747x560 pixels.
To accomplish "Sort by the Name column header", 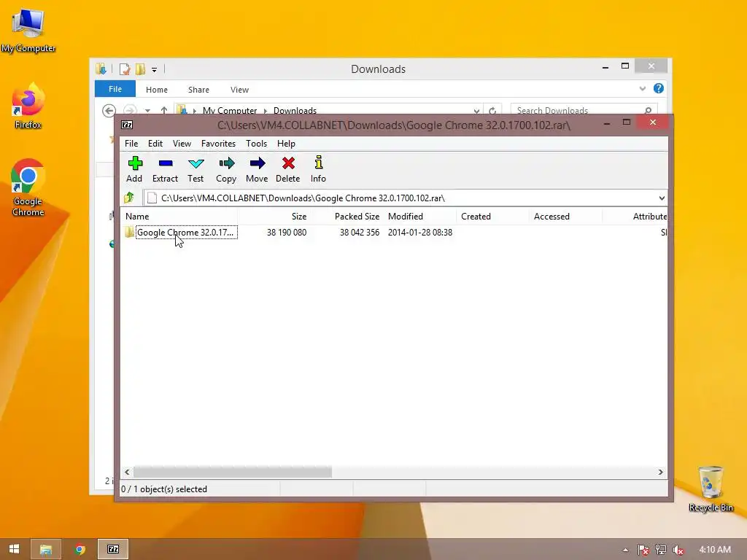I will tap(179, 216).
